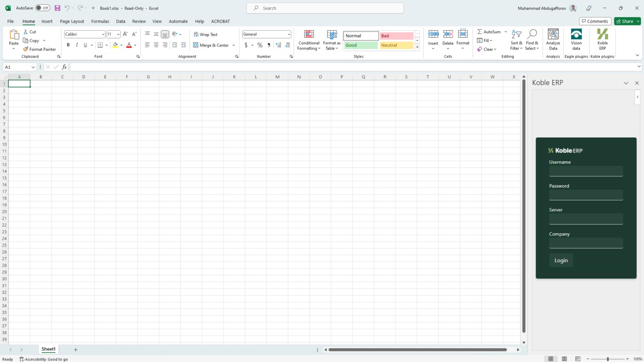Open the Data ribbon tab
Image resolution: width=644 pixels, height=362 pixels.
121,21
